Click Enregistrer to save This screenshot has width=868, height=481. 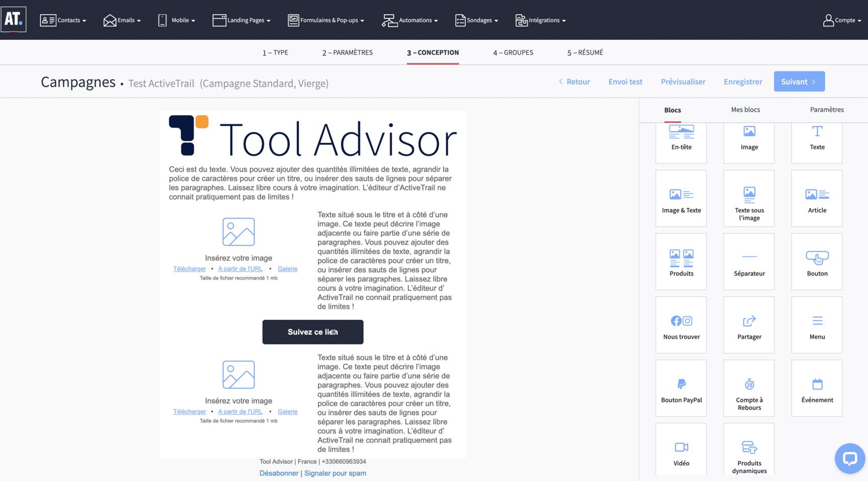click(x=743, y=82)
